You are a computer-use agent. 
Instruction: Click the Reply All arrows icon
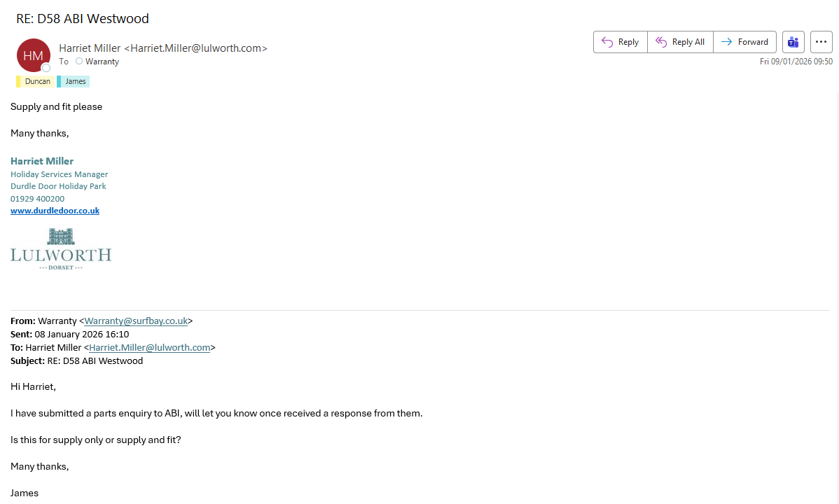click(660, 42)
